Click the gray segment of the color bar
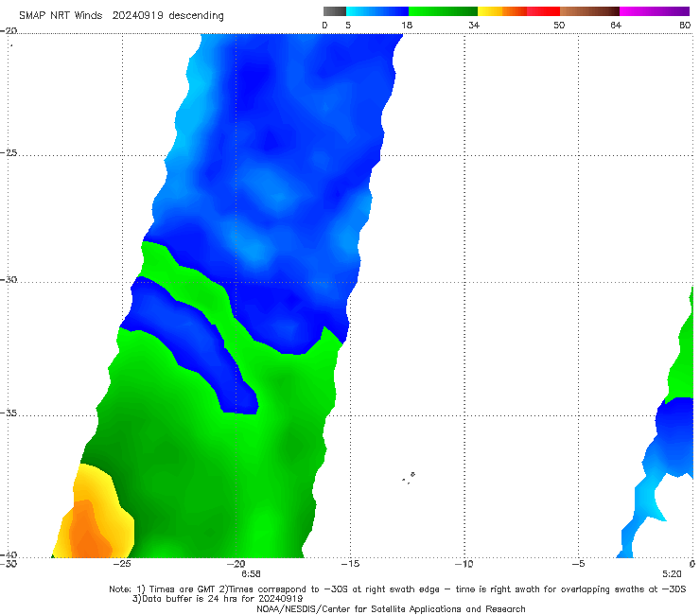700x615 pixels. [335, 11]
